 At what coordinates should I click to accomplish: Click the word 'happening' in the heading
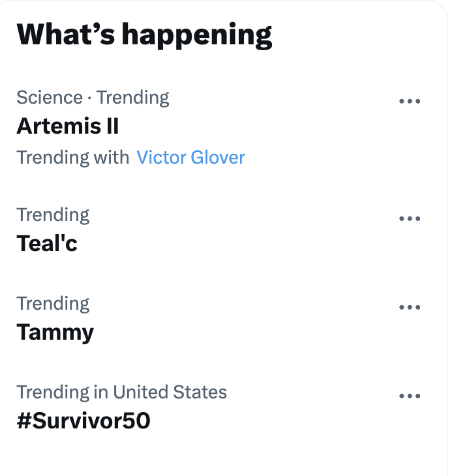click(196, 35)
